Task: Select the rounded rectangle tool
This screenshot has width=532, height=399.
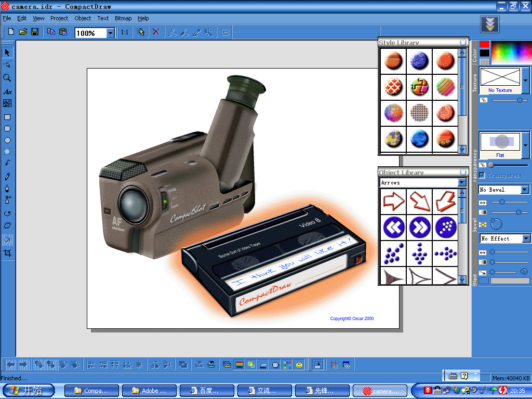Action: 7,129
